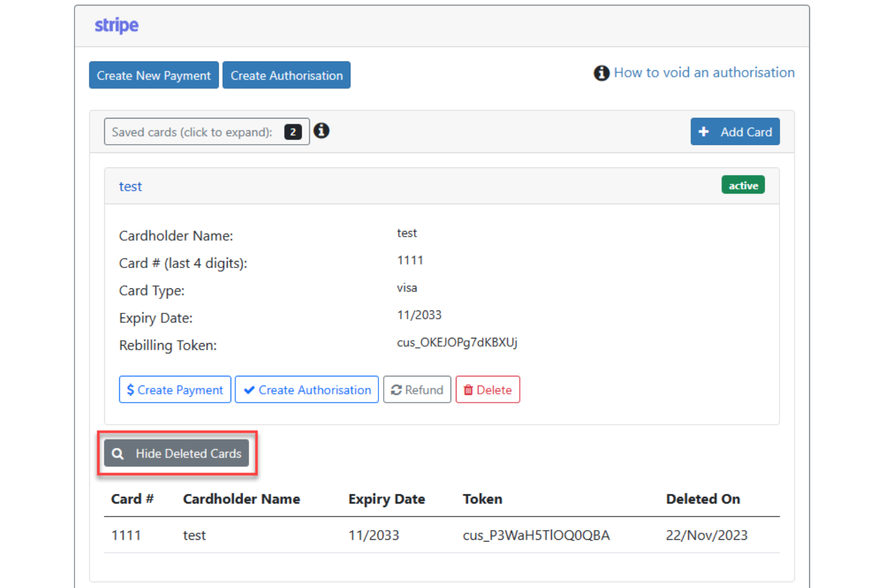Select the Cardholder Name value test in card details
Viewport: 882px width, 588px height.
tap(407, 233)
